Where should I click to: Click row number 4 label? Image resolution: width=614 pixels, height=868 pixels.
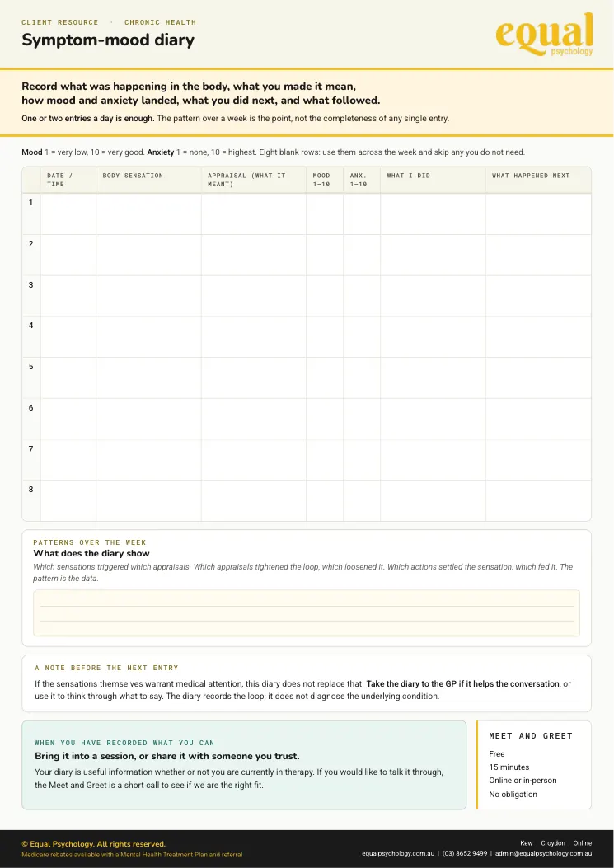tap(31, 326)
